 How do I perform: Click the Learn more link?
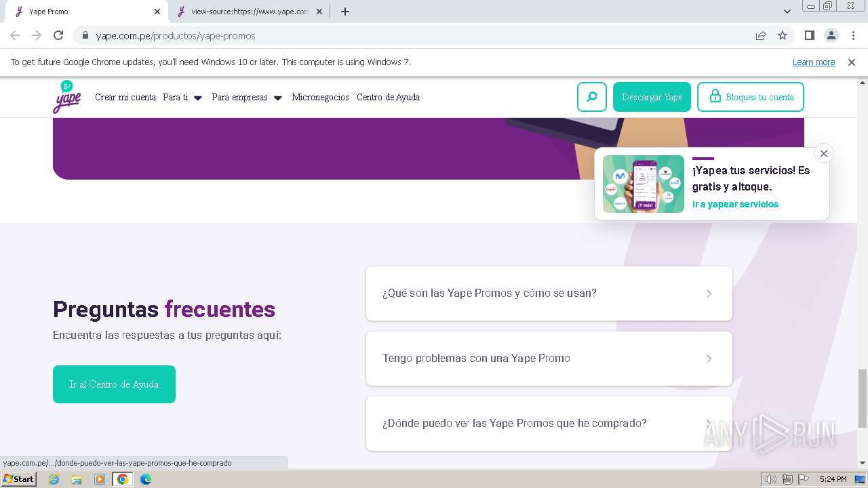click(814, 62)
